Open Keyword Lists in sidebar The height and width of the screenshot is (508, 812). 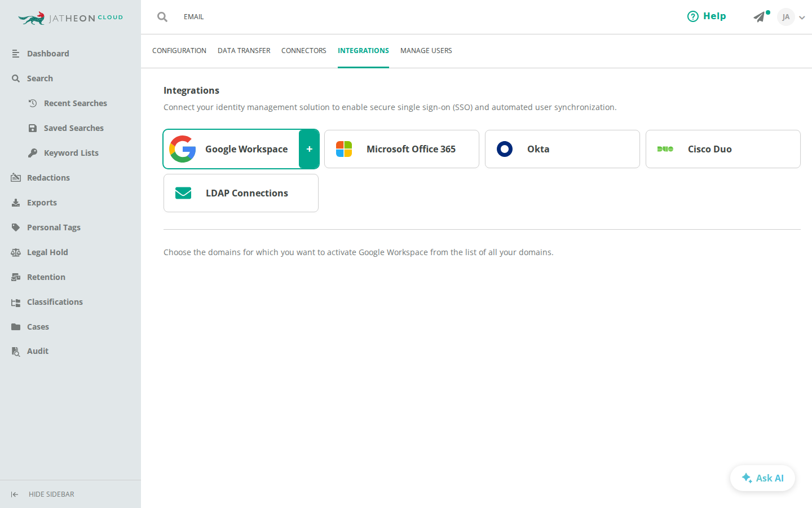71,153
